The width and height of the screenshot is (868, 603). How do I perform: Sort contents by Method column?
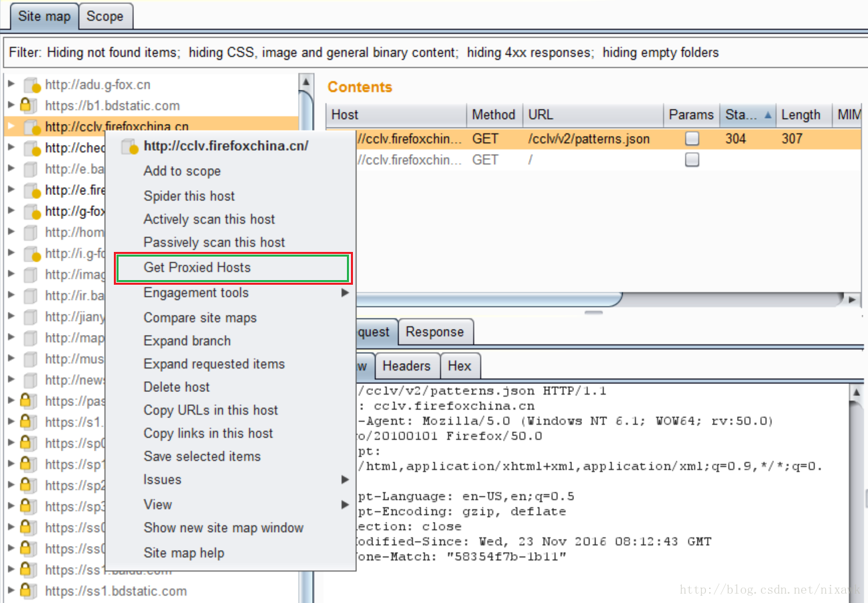coord(494,115)
